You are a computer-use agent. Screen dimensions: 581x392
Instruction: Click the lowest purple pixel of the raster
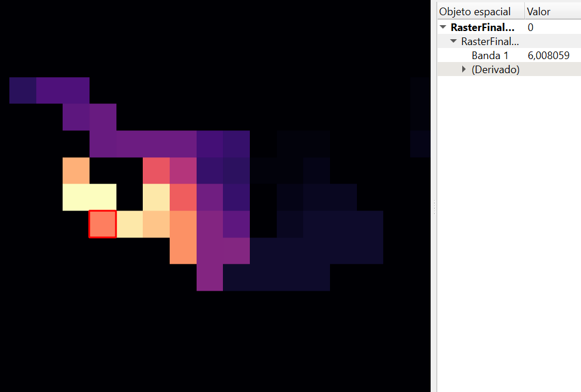tap(209, 277)
